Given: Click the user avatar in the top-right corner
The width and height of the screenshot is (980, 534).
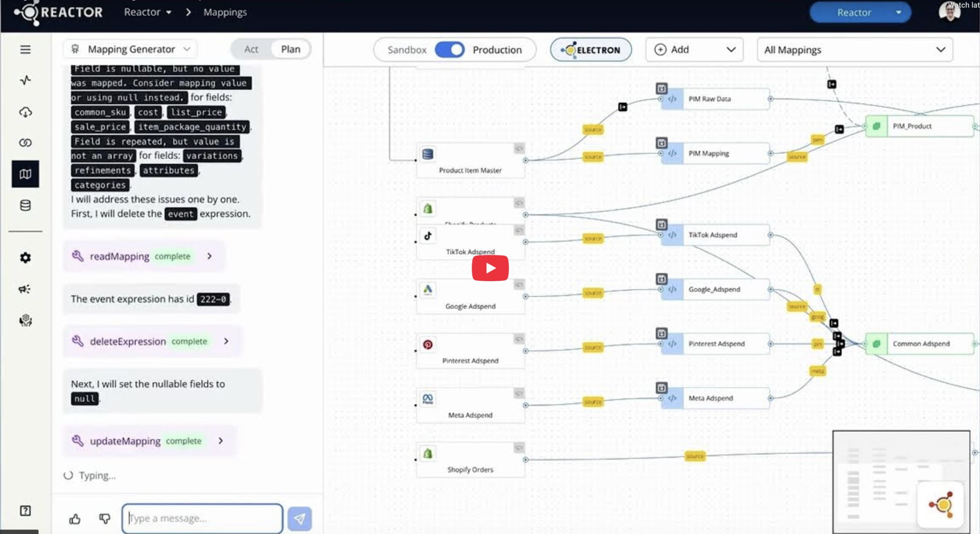Looking at the screenshot, I should [x=949, y=11].
